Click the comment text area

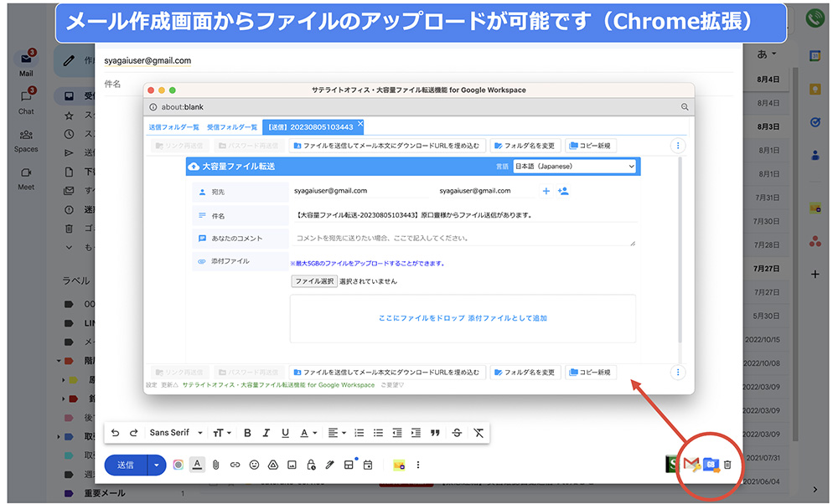coord(463,238)
